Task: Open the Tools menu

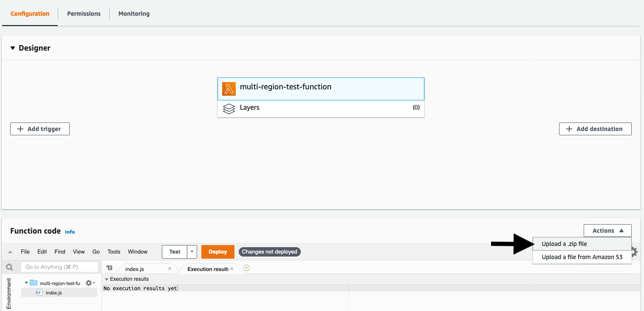Action: pos(114,252)
